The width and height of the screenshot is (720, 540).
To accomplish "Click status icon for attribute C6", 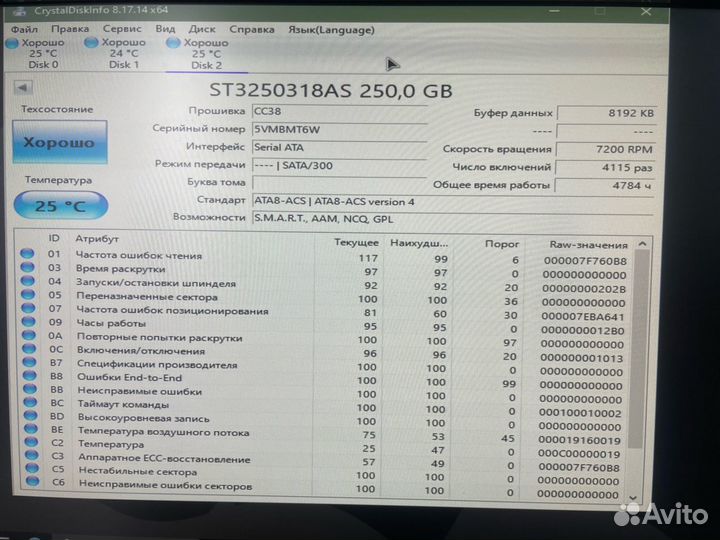I will (x=33, y=481).
